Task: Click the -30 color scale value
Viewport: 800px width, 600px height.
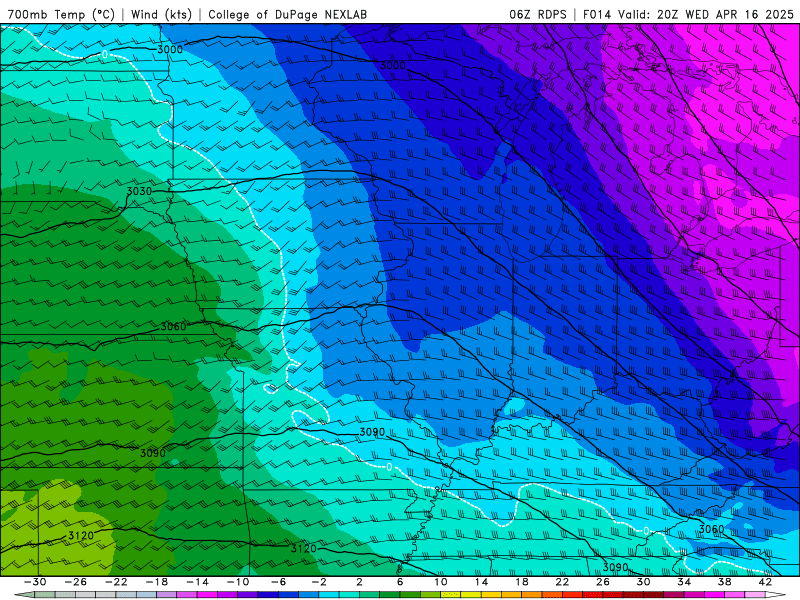Action: coord(35,582)
